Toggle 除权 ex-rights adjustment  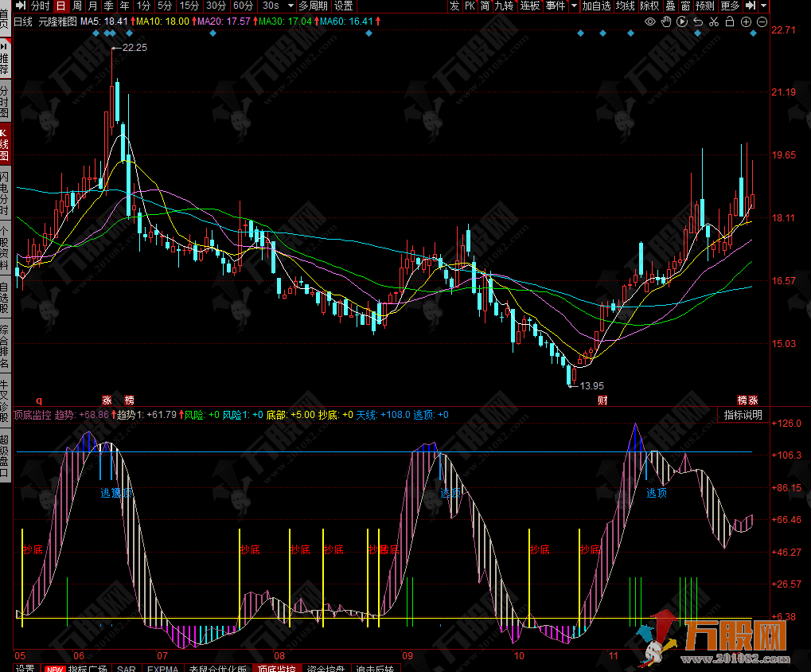tap(649, 6)
